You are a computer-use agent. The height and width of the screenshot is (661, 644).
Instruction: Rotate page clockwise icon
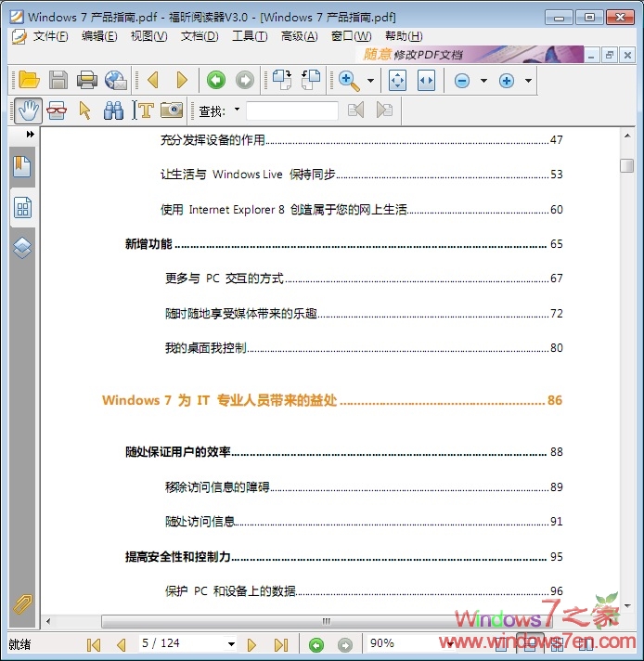(282, 80)
